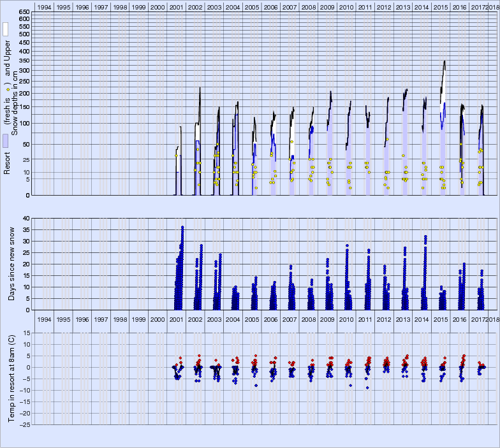Click the 2001 peak in days since new snow

pos(182,227)
